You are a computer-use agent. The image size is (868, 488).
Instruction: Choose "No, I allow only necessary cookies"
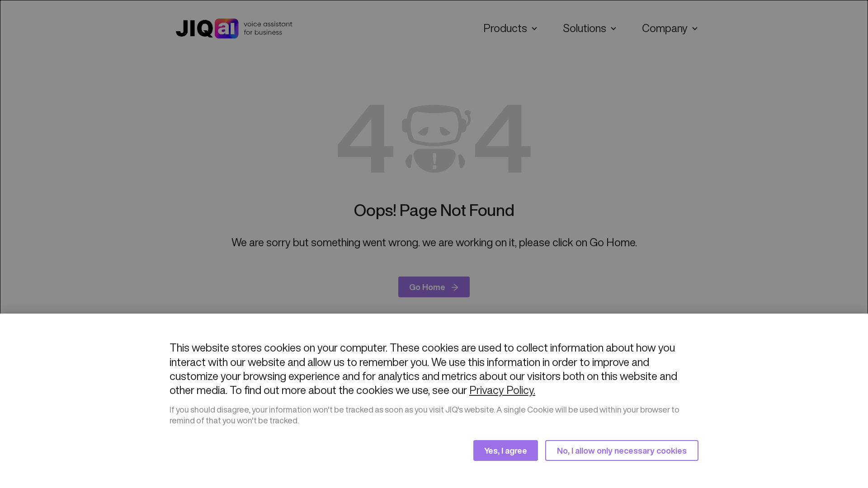[622, 450]
